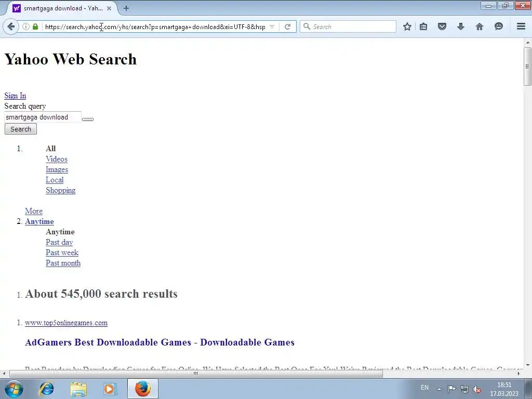
Task: Click the muted volume speaker icon
Action: tap(477, 389)
